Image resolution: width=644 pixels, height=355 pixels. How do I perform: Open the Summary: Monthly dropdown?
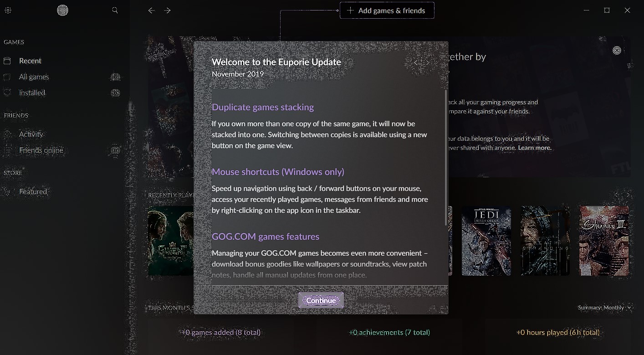coord(605,308)
